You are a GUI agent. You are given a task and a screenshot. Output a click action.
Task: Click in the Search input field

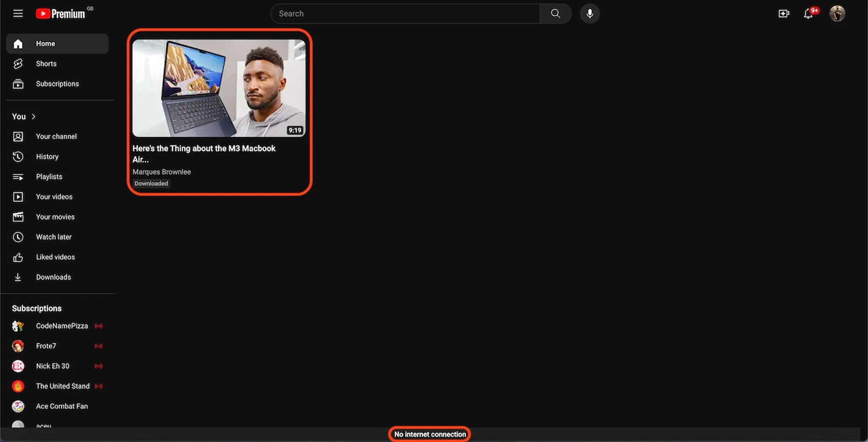click(x=405, y=14)
